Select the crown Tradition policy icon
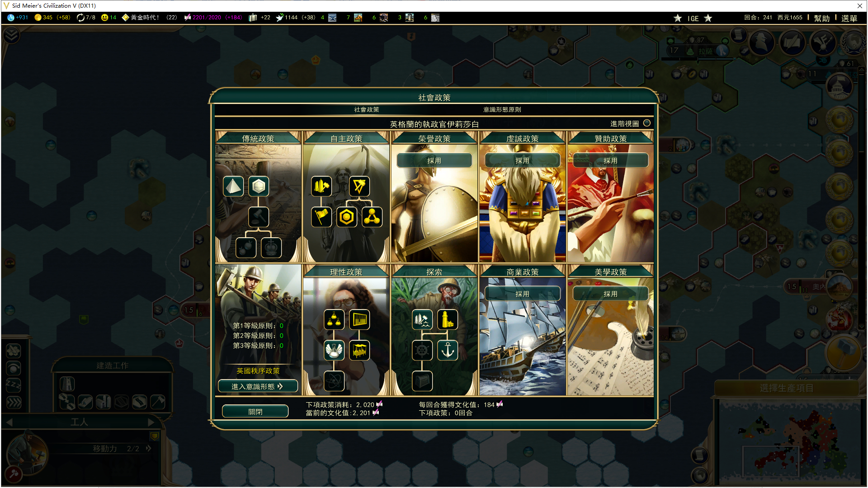 tap(271, 248)
